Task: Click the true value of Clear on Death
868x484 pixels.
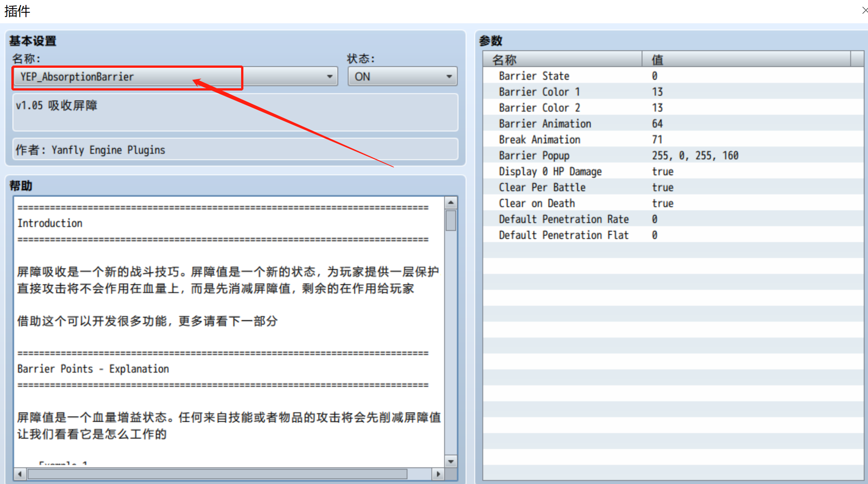Action: point(662,203)
